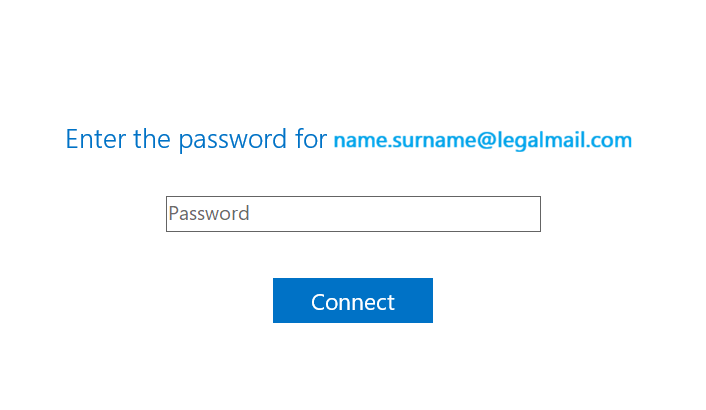Click the "Enter the password for" heading
Screen dimensions: 706x410
point(196,139)
